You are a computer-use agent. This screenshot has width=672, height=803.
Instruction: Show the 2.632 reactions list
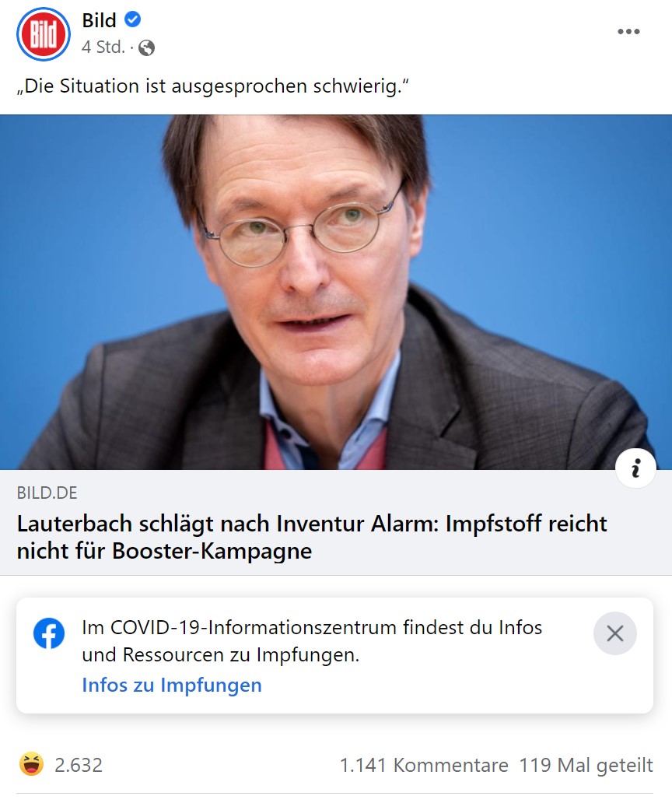tap(79, 765)
